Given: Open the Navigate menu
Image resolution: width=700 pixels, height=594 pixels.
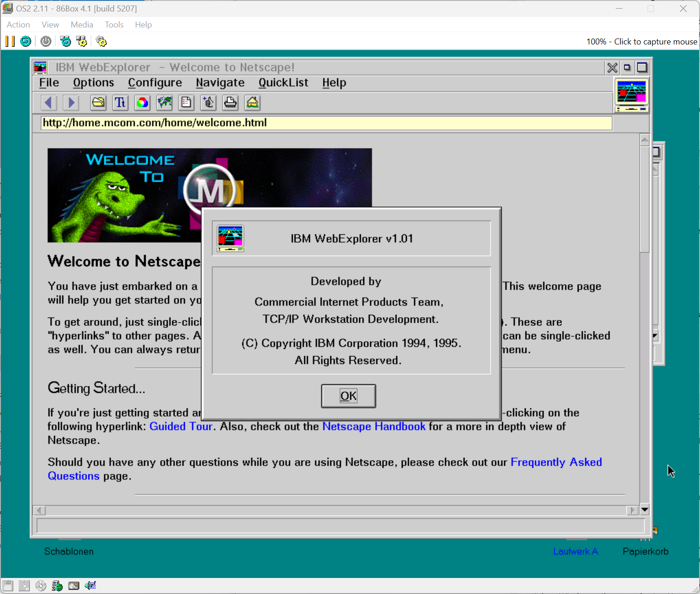Looking at the screenshot, I should click(x=220, y=83).
